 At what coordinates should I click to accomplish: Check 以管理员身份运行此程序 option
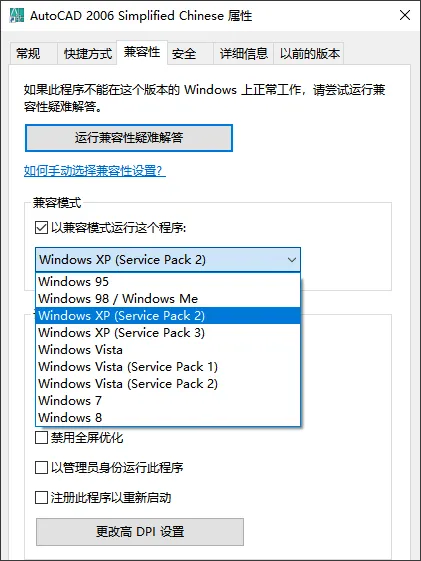pos(41,467)
